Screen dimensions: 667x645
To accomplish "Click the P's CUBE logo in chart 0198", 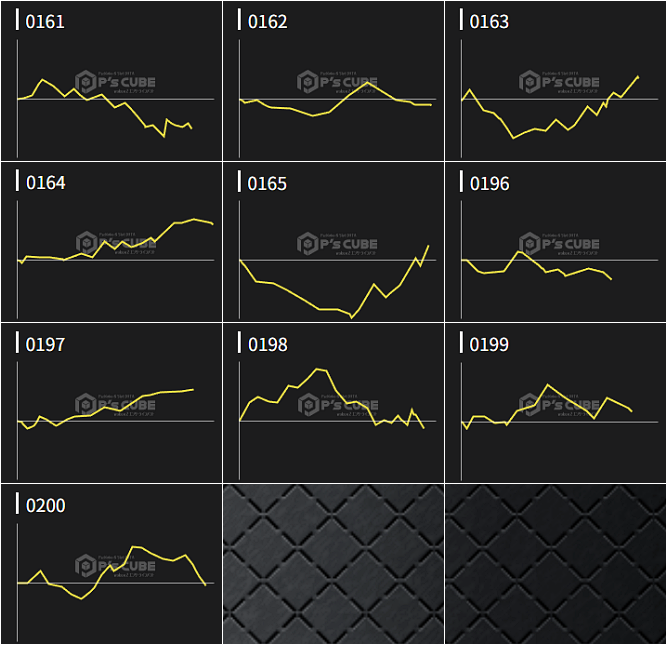I will click(x=337, y=405).
